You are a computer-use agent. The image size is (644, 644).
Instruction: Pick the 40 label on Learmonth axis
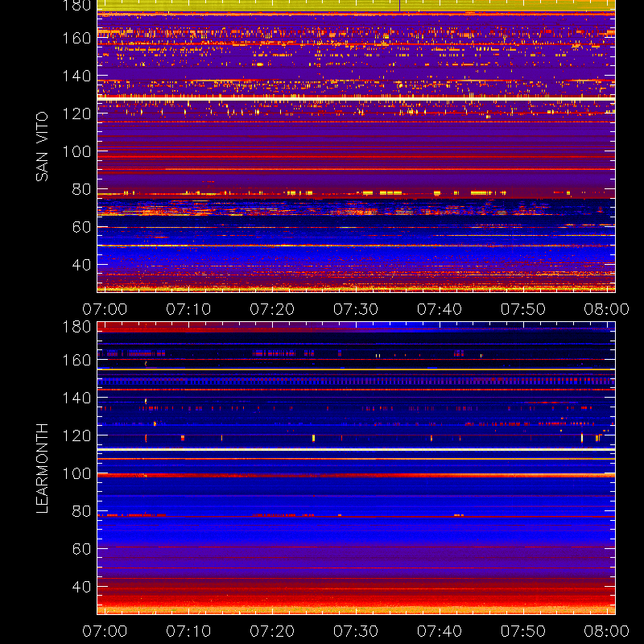pos(81,587)
